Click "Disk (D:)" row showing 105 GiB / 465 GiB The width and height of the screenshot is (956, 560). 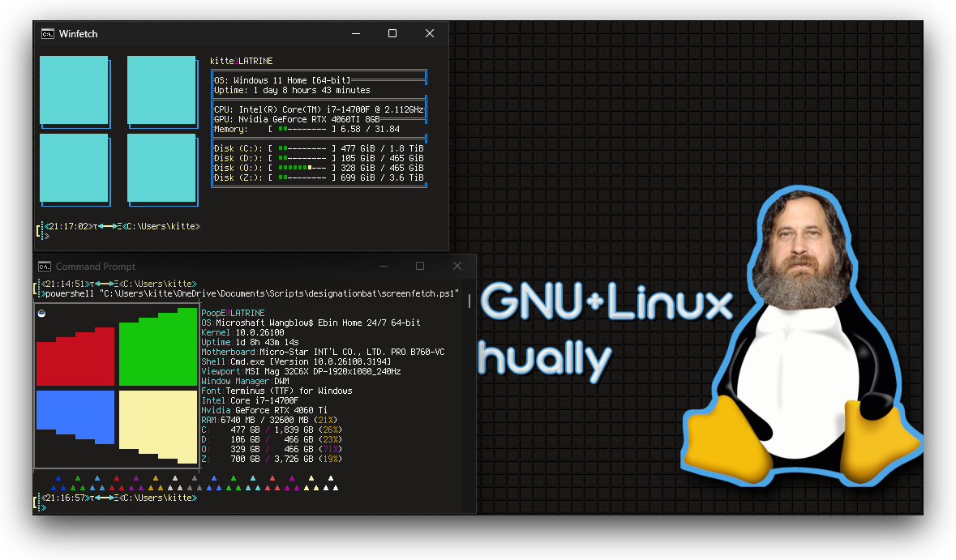pos(319,158)
